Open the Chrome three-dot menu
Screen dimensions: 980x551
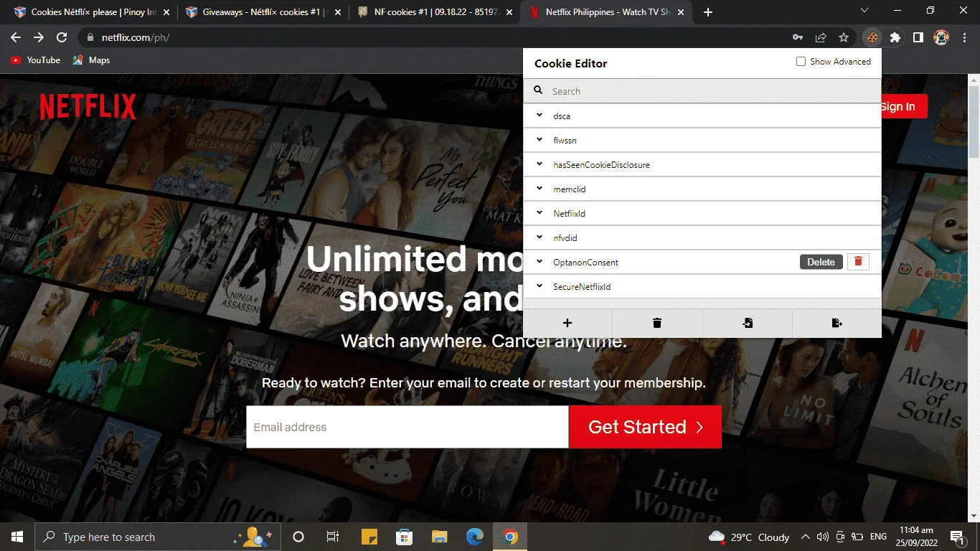pyautogui.click(x=964, y=37)
